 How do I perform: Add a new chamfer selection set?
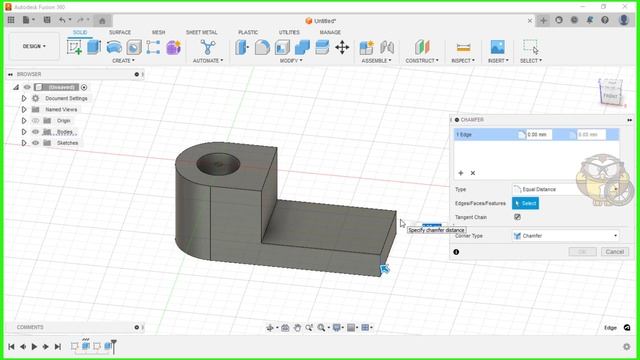click(x=460, y=173)
